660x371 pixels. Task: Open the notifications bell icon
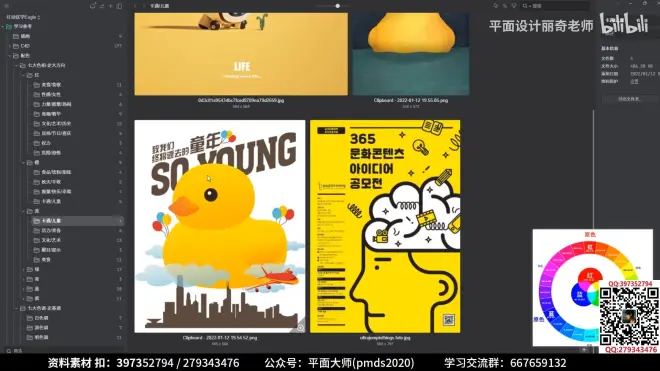coord(93,6)
